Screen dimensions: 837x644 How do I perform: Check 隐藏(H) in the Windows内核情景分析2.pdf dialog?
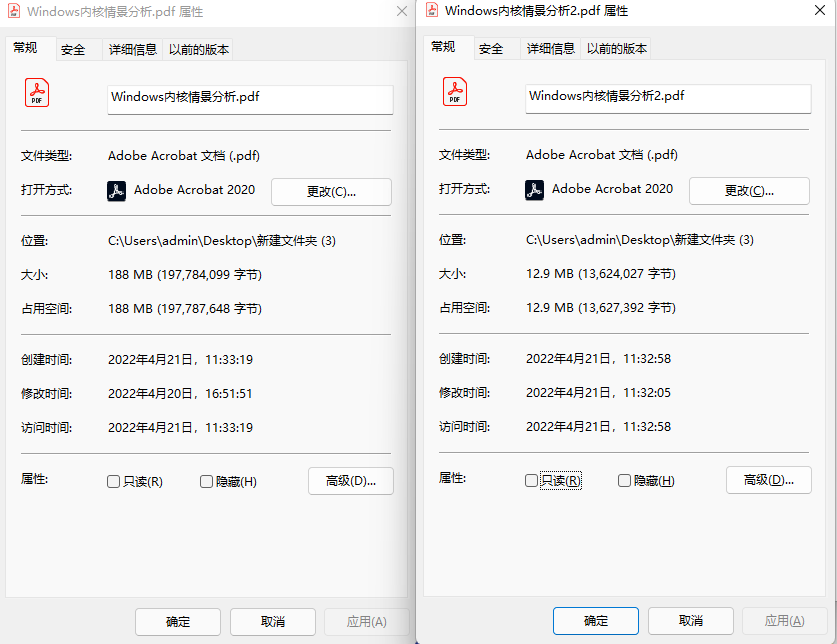coord(625,481)
